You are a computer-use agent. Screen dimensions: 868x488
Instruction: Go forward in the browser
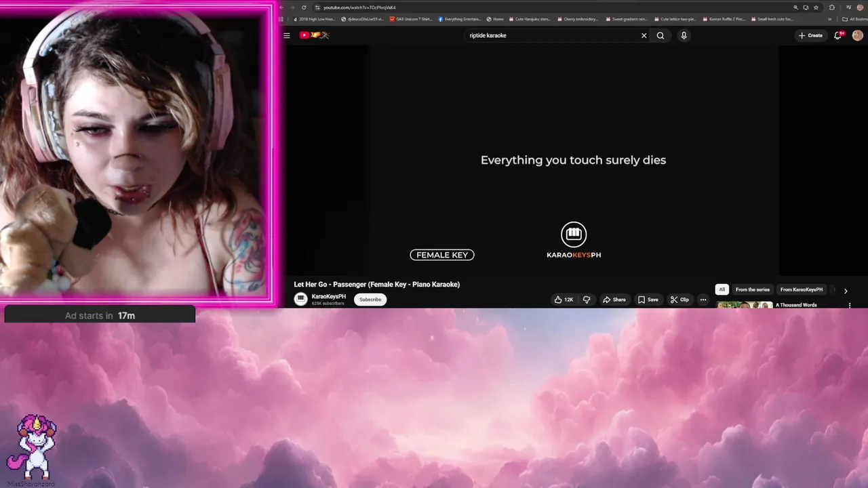pos(293,7)
